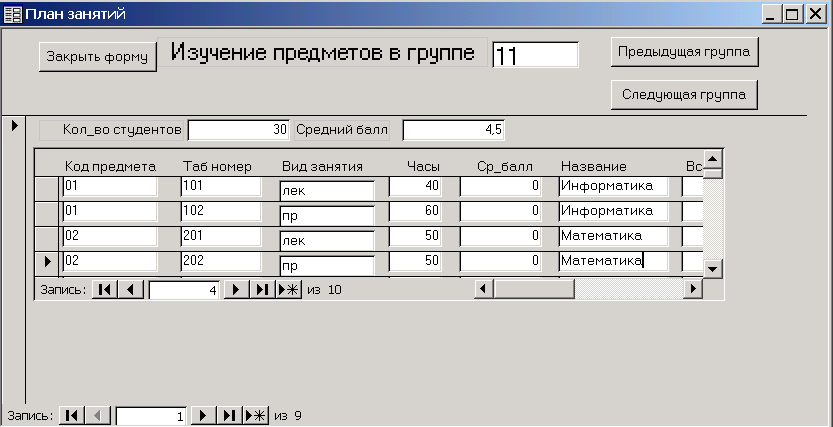The height and width of the screenshot is (427, 833).
Task: Click Часы cell with 40
Action: 415,186
